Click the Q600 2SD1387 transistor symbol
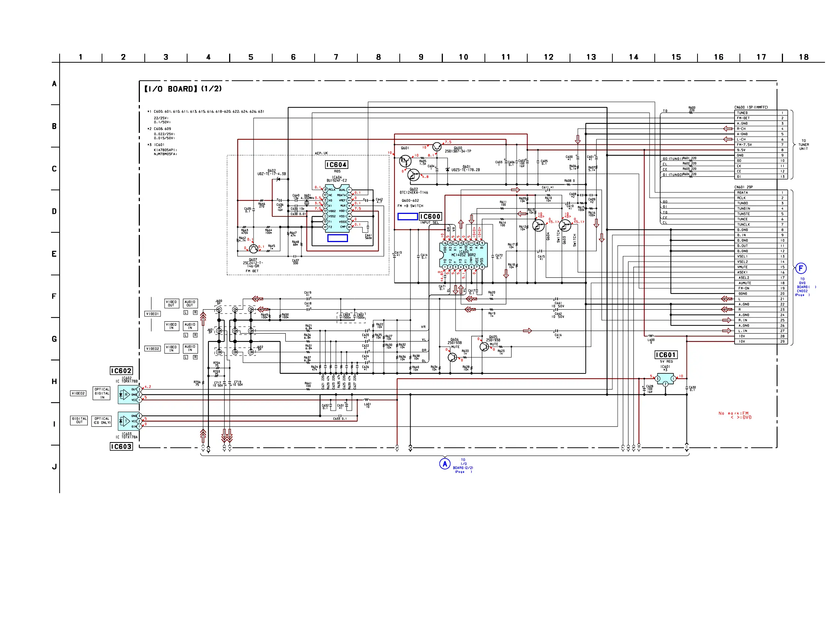 (x=437, y=147)
